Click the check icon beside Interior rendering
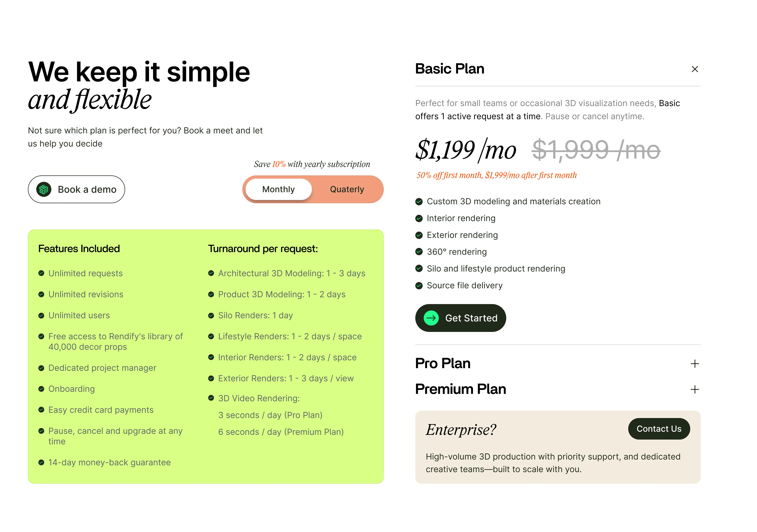 419,218
